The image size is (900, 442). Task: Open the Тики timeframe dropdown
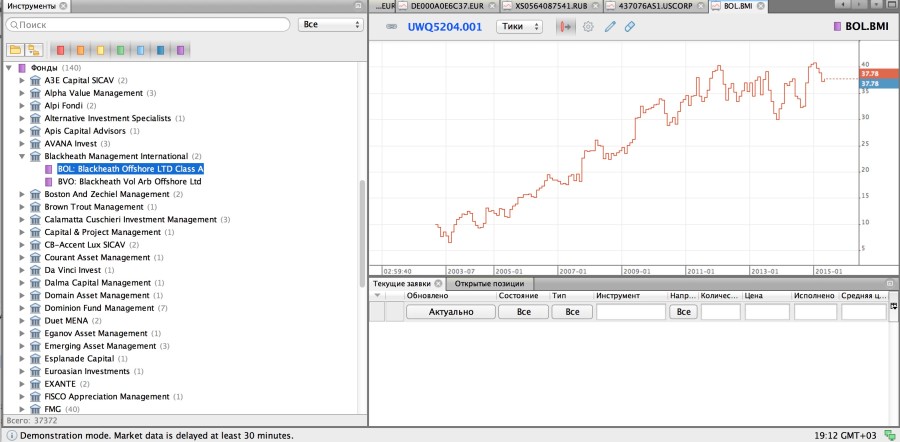click(519, 27)
